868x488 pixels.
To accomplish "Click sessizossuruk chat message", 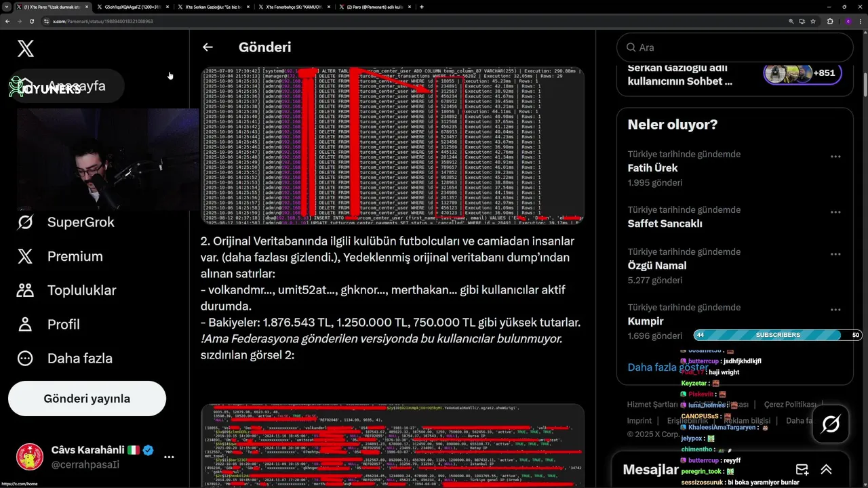I will (740, 483).
